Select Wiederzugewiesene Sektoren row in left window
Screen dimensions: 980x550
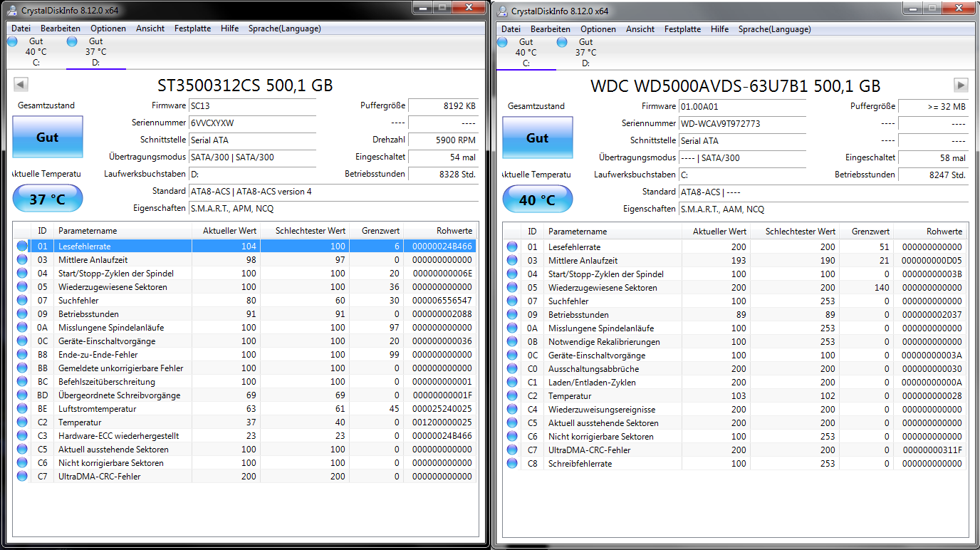245,287
